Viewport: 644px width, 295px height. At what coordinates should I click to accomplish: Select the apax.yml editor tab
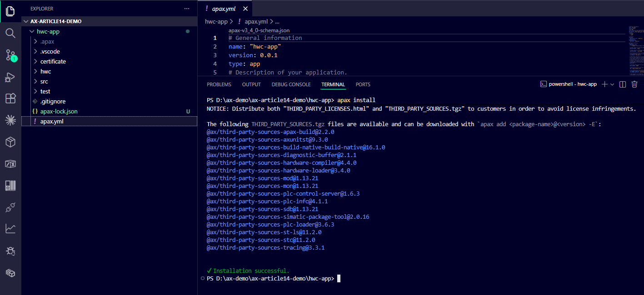(224, 9)
